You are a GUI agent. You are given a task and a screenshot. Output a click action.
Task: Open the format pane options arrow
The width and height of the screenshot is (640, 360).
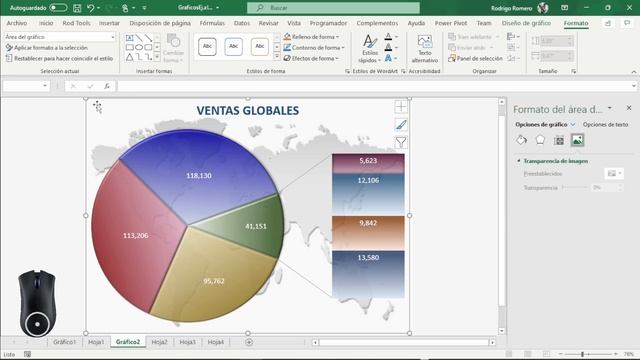pyautogui.click(x=610, y=108)
